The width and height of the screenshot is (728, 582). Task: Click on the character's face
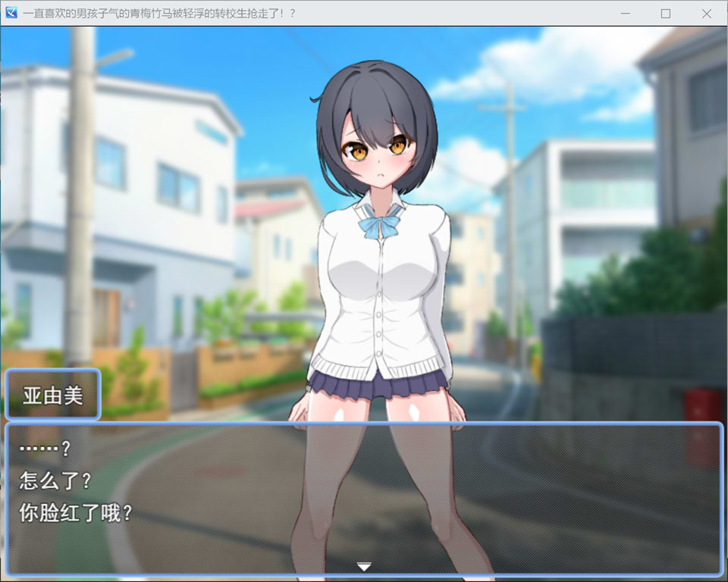pyautogui.click(x=377, y=155)
